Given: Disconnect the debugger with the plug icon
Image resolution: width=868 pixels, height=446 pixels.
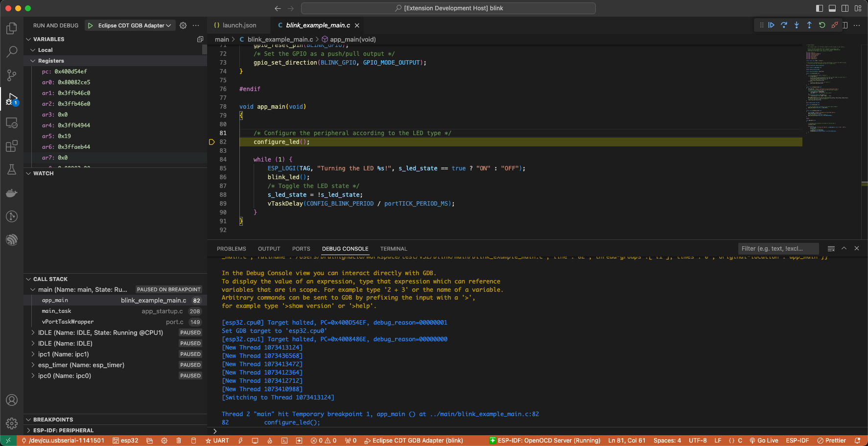Looking at the screenshot, I should click(835, 25).
